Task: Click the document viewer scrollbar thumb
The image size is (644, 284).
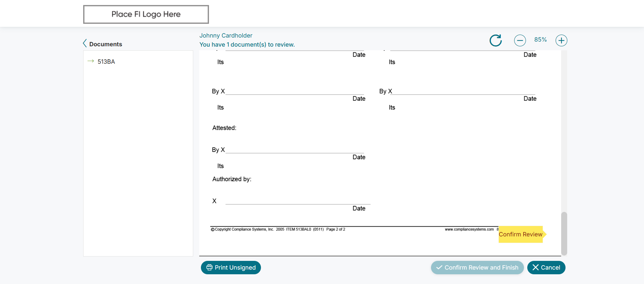Action: [x=564, y=233]
